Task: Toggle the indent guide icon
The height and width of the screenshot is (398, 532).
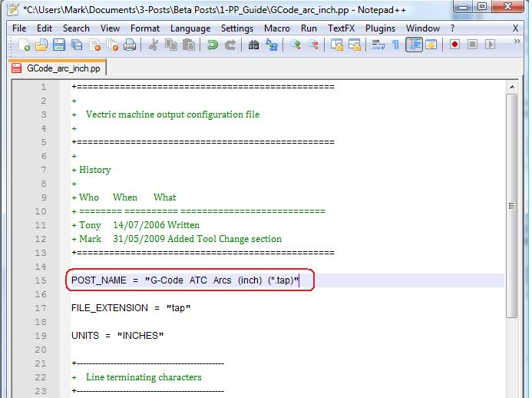Action: pyautogui.click(x=414, y=45)
